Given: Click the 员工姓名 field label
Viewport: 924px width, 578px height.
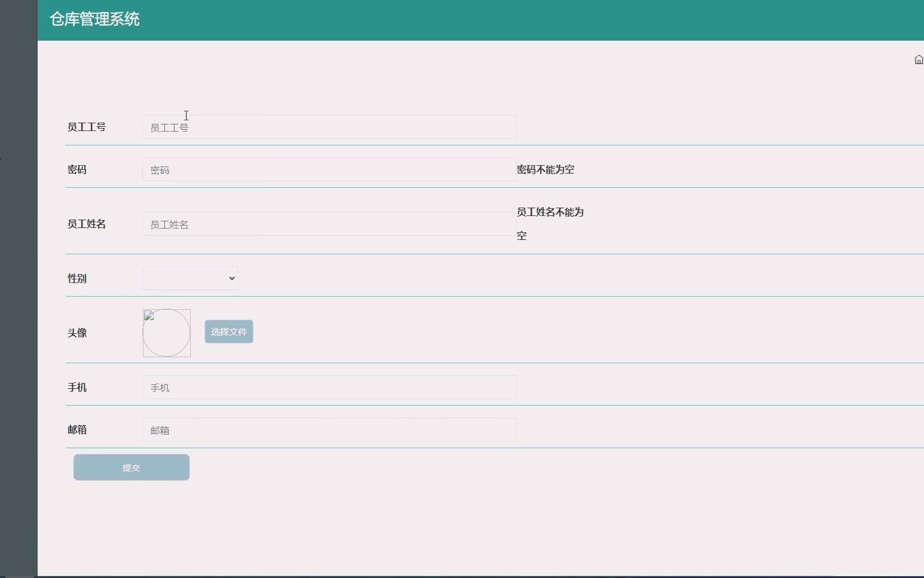Looking at the screenshot, I should coord(87,224).
